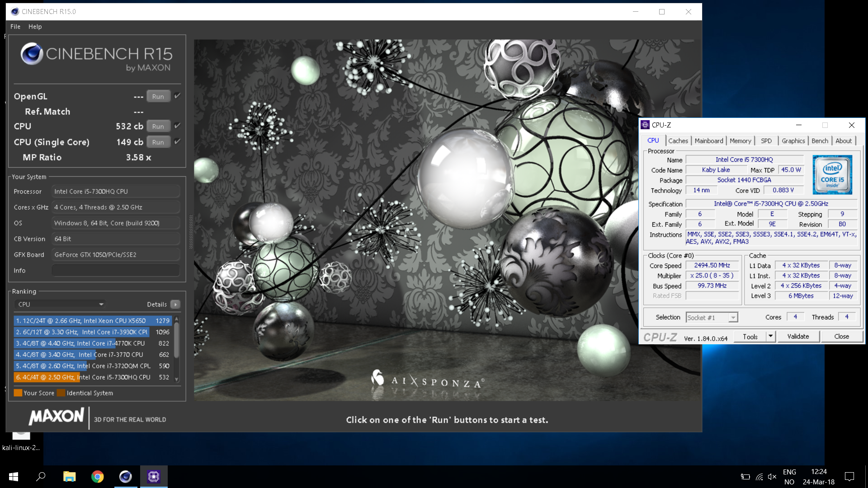Expand the Tools dropdown arrow in CPU-Z
The height and width of the screenshot is (488, 868).
coord(771,337)
